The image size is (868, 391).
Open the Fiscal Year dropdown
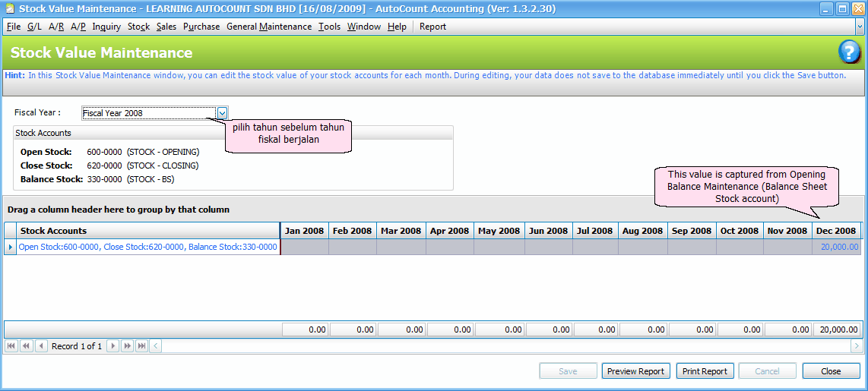point(222,113)
